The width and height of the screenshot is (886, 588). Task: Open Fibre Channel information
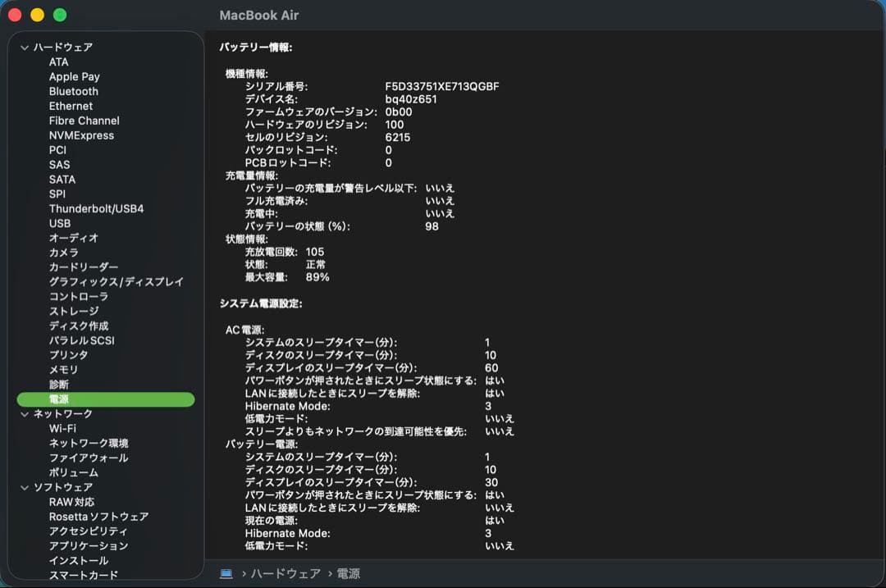(x=84, y=121)
